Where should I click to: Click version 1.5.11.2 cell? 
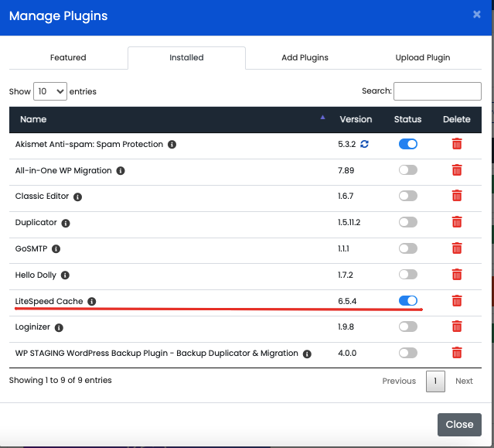pos(349,222)
